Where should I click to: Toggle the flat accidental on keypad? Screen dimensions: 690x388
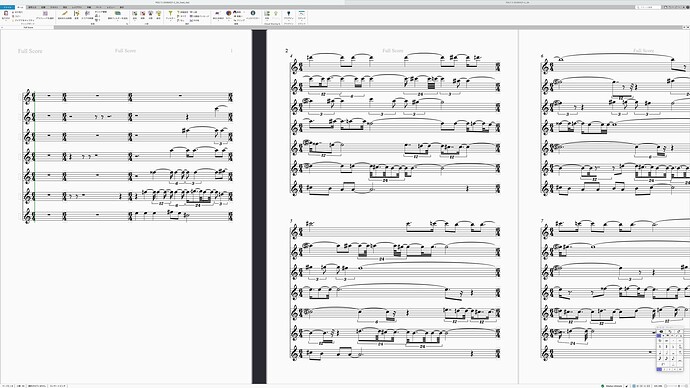tap(673, 347)
